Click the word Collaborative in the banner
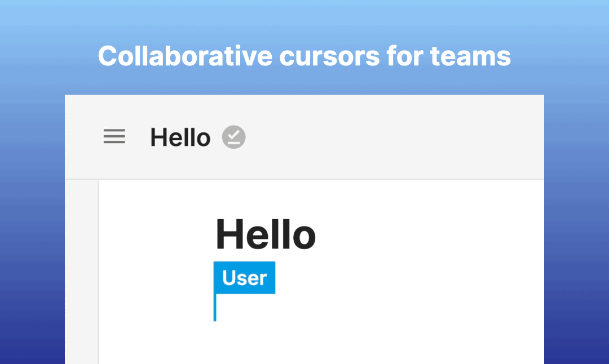Viewport: 609px width, 364px height. click(x=186, y=56)
